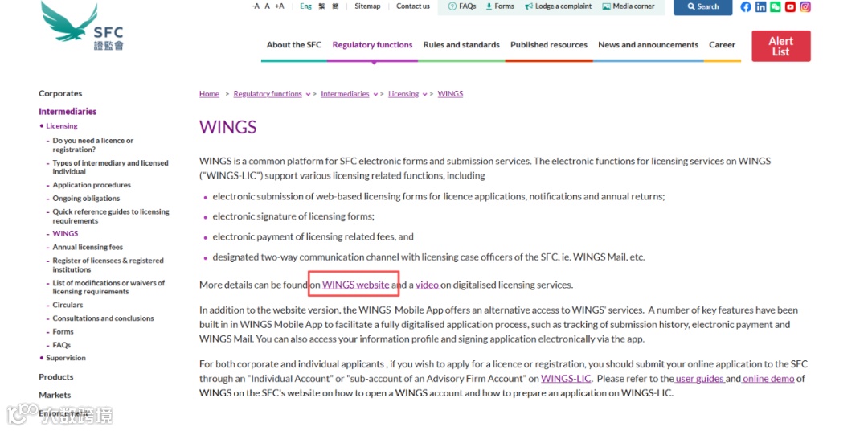Open Application procedures sidebar item
The width and height of the screenshot is (868, 431).
(x=92, y=185)
